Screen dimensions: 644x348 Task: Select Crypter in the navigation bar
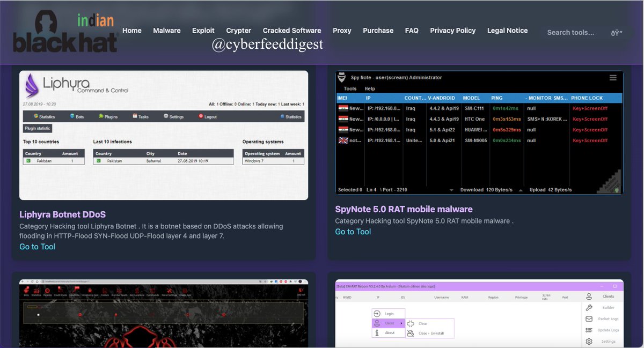[239, 31]
